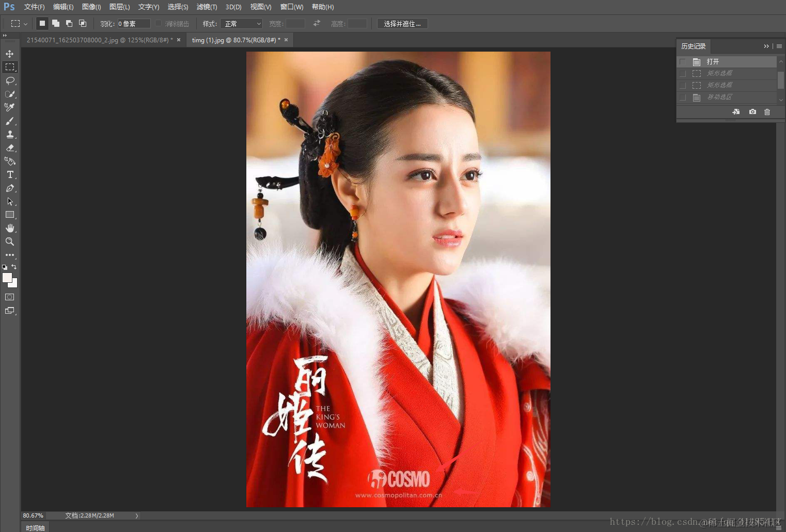This screenshot has height=532, width=786.
Task: Create new document from current state
Action: click(x=736, y=112)
